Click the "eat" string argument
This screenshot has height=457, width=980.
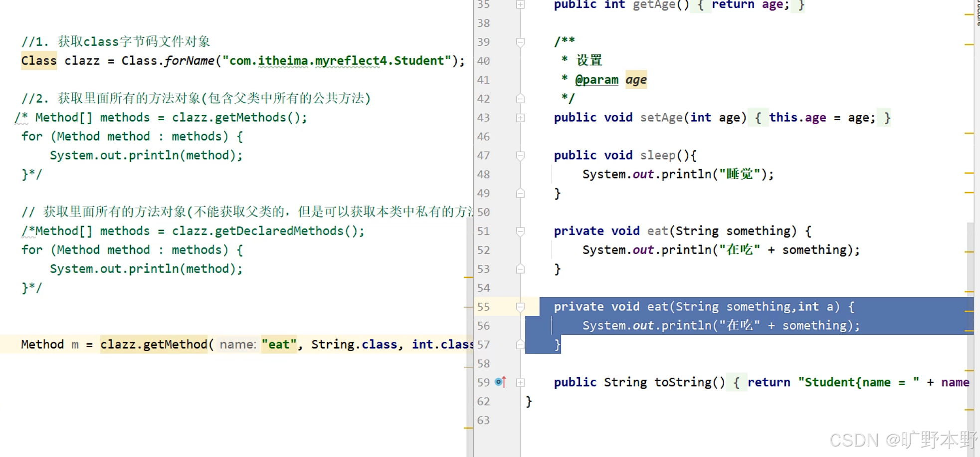(x=279, y=345)
